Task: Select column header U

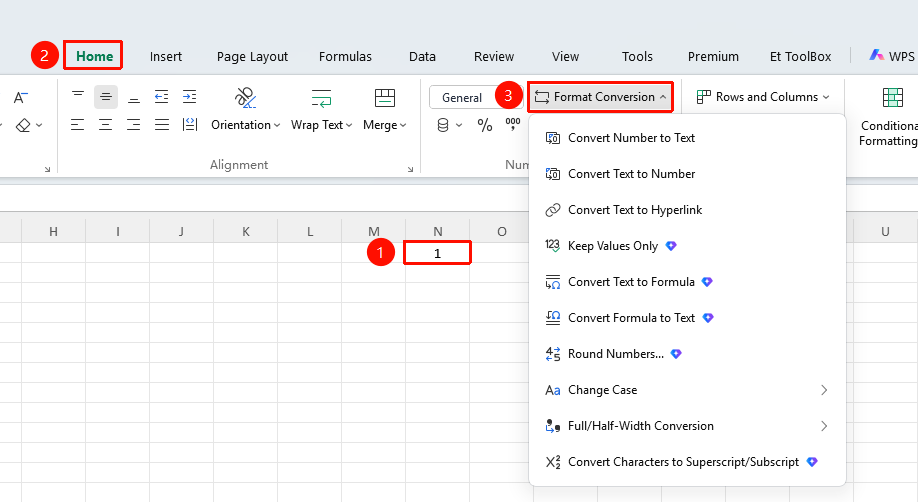Action: coord(885,231)
